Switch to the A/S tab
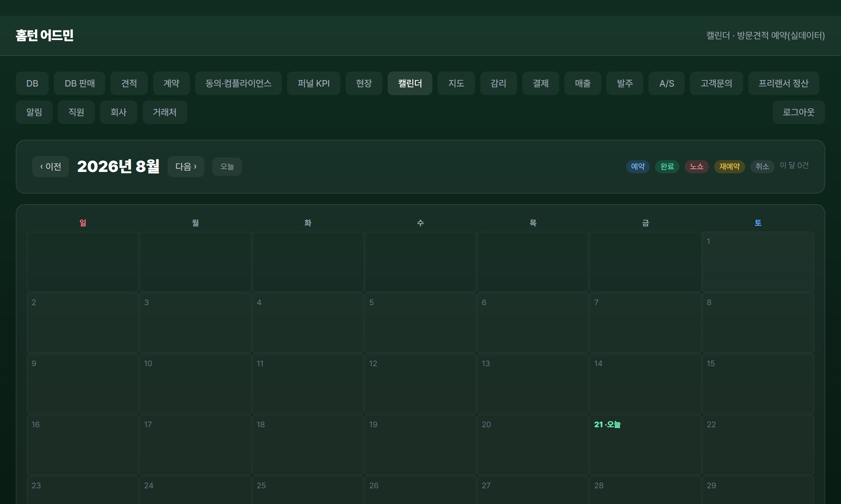 click(666, 83)
